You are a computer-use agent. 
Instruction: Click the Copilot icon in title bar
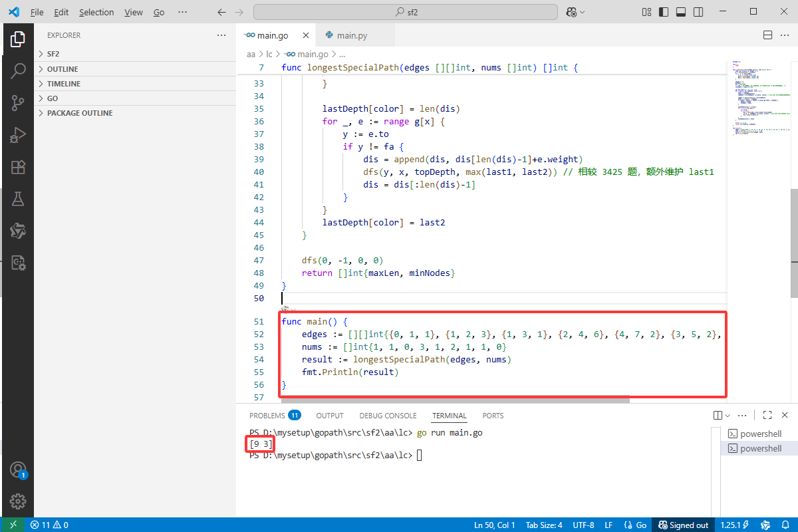click(571, 12)
